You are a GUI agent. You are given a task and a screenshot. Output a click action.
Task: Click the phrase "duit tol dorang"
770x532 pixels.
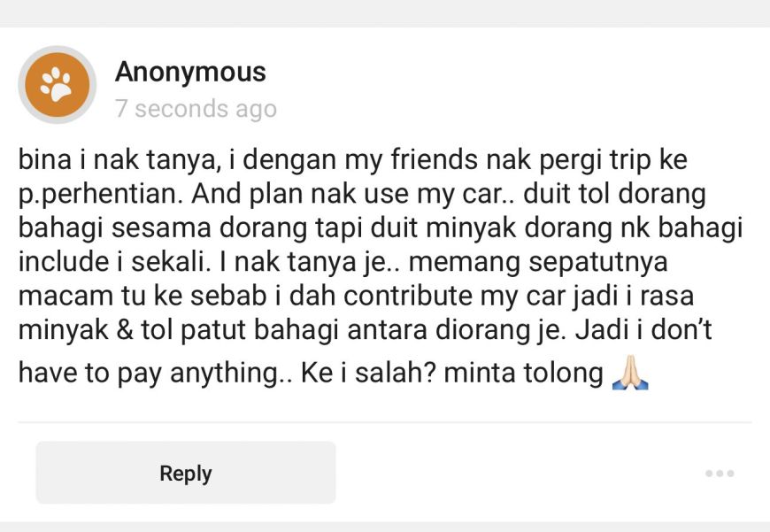615,194
